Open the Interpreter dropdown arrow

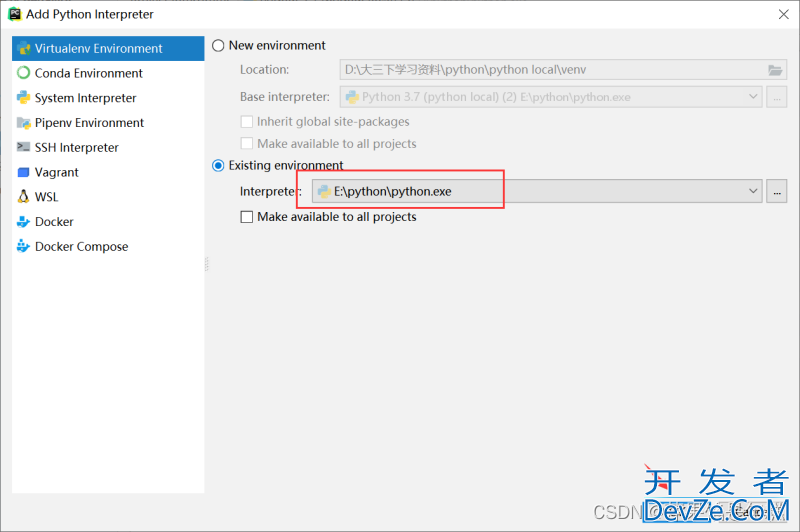tap(753, 191)
